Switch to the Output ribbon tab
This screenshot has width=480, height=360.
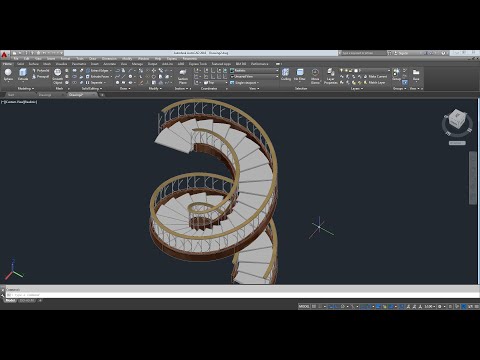point(152,64)
